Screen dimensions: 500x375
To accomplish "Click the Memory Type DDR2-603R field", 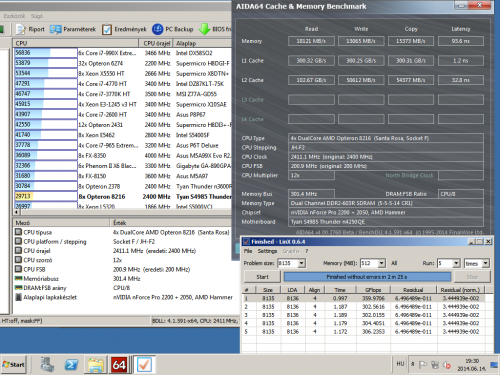I will coord(386,203).
